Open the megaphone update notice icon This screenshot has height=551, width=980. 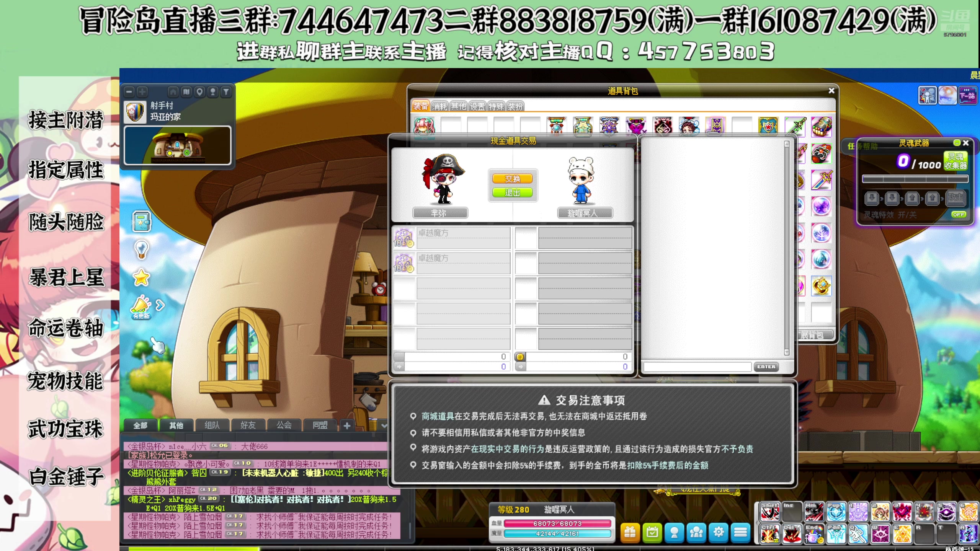(141, 307)
